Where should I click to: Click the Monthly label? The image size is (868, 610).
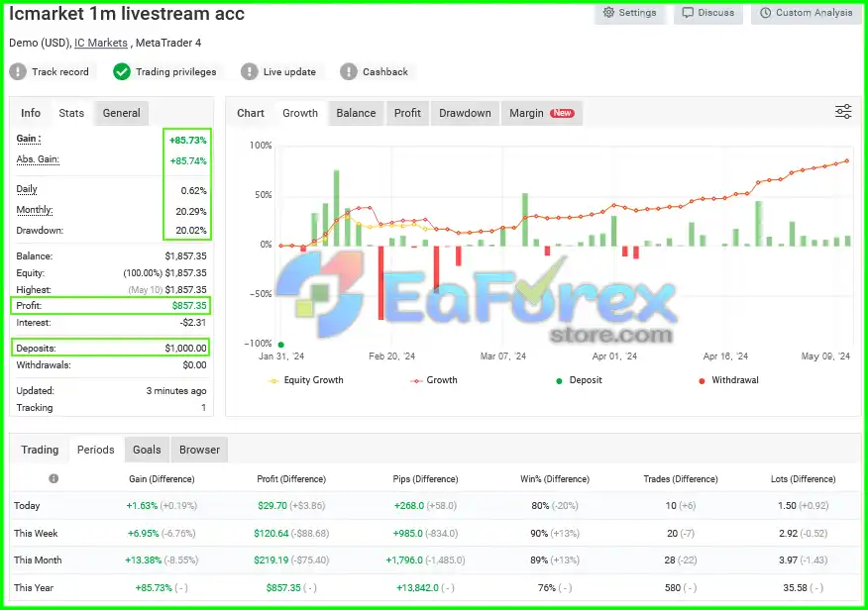(35, 210)
